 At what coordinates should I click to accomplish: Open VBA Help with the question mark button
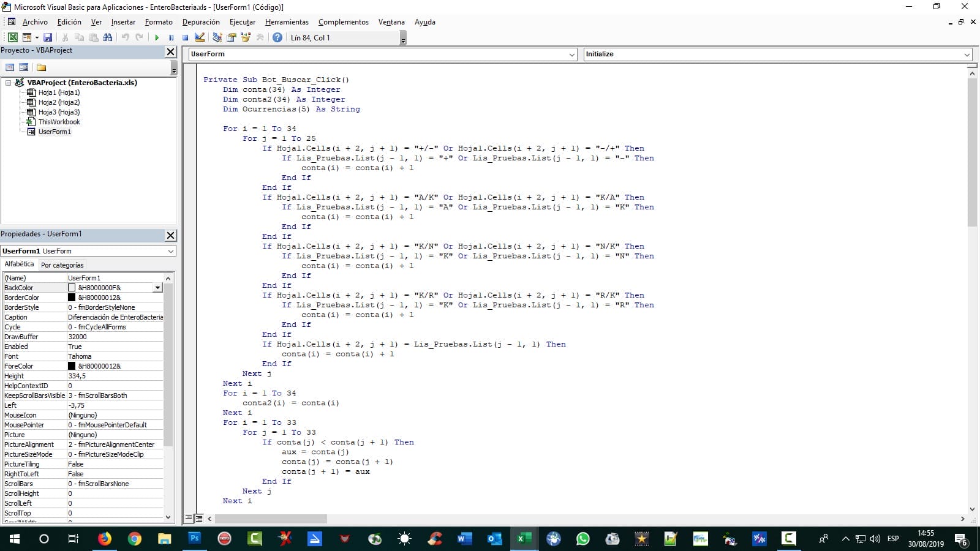277,37
